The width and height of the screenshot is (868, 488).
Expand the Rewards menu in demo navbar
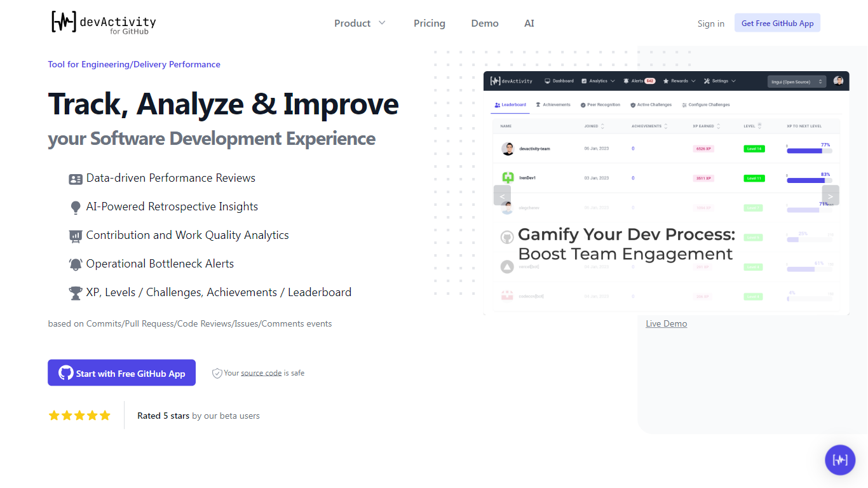click(679, 81)
